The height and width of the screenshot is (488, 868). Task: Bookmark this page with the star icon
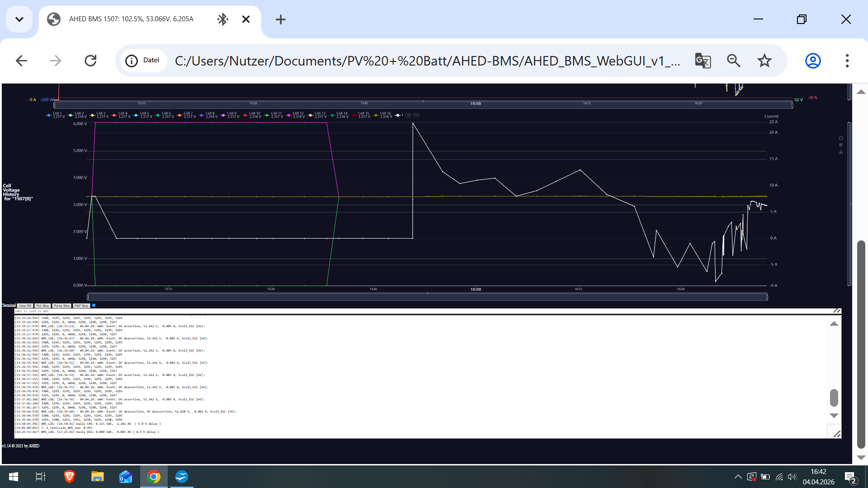(764, 61)
